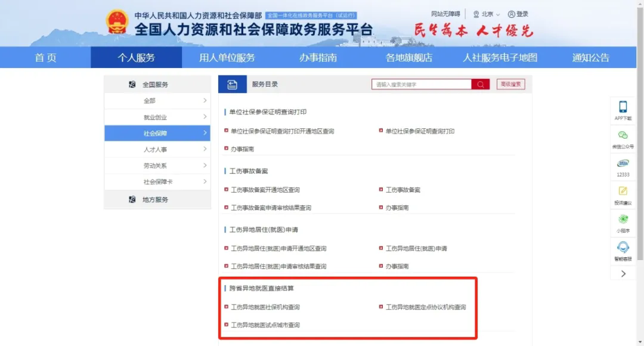This screenshot has height=346, width=644.
Task: Click the 网站无障碍 accessibility link
Action: (445, 14)
